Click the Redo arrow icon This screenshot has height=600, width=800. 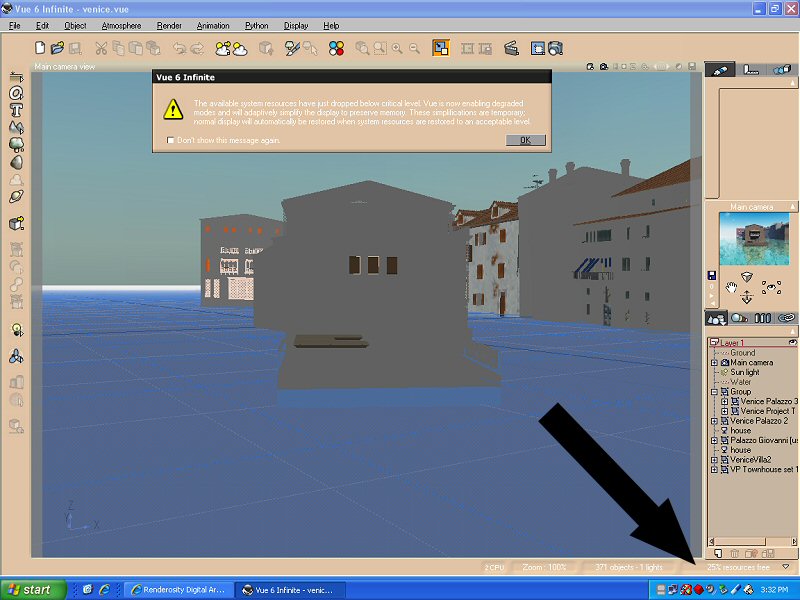197,48
